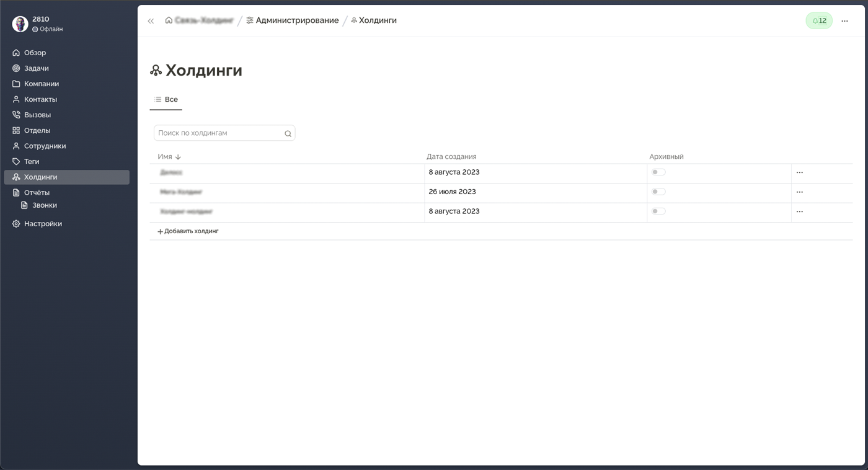Image resolution: width=868 pixels, height=470 pixels.
Task: Toggle archive switch for 26 июля 2023 row
Action: point(658,192)
